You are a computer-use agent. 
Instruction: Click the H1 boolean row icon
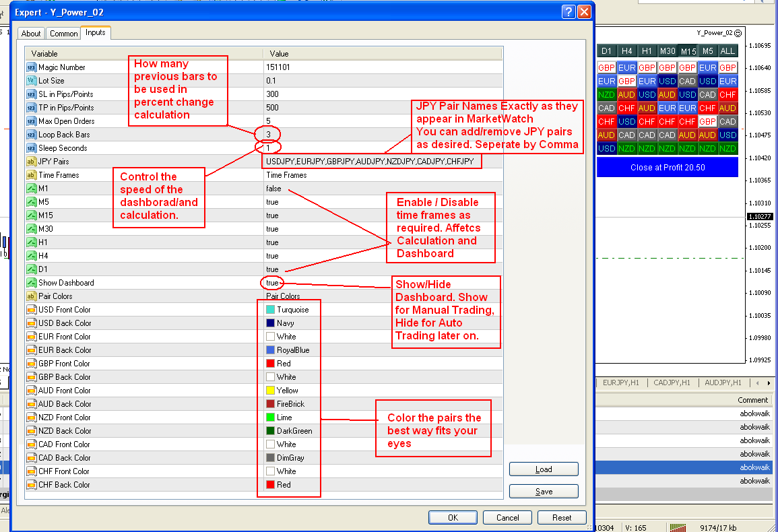point(31,242)
